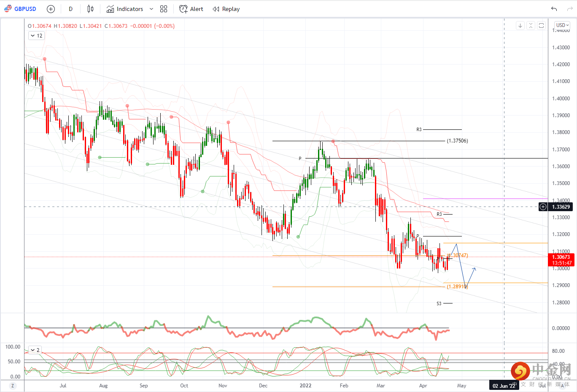Click the high price value 1.30820
This screenshot has width=577, height=392.
click(x=67, y=26)
